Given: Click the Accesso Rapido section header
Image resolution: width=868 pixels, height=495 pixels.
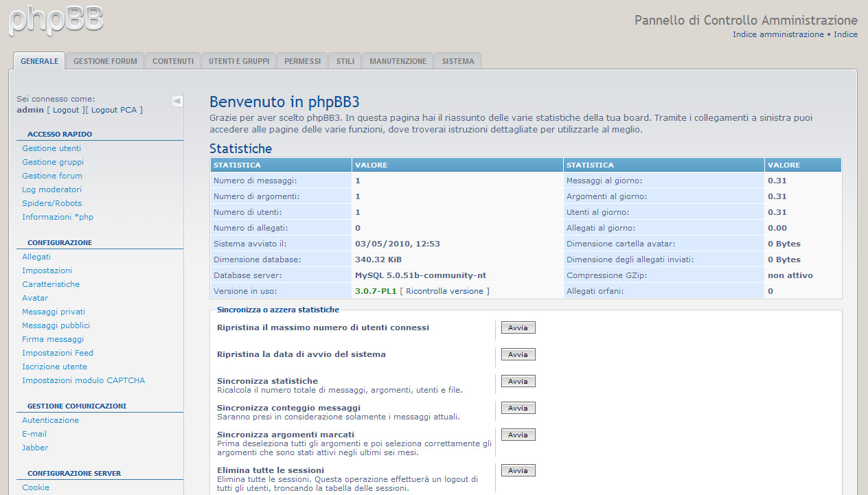Looking at the screenshot, I should click(60, 135).
